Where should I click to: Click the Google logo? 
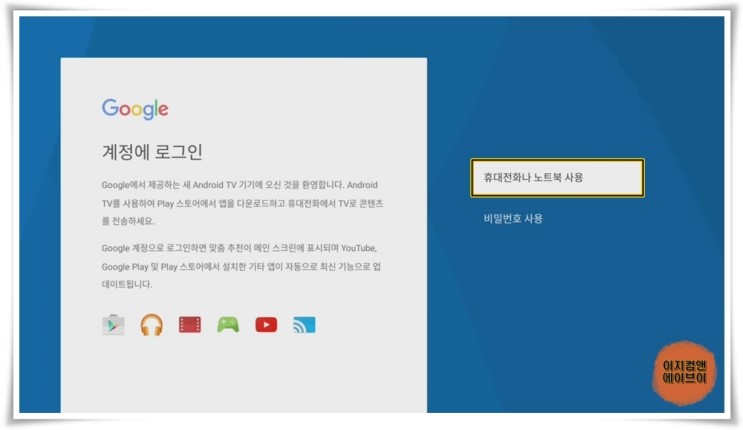click(x=135, y=109)
